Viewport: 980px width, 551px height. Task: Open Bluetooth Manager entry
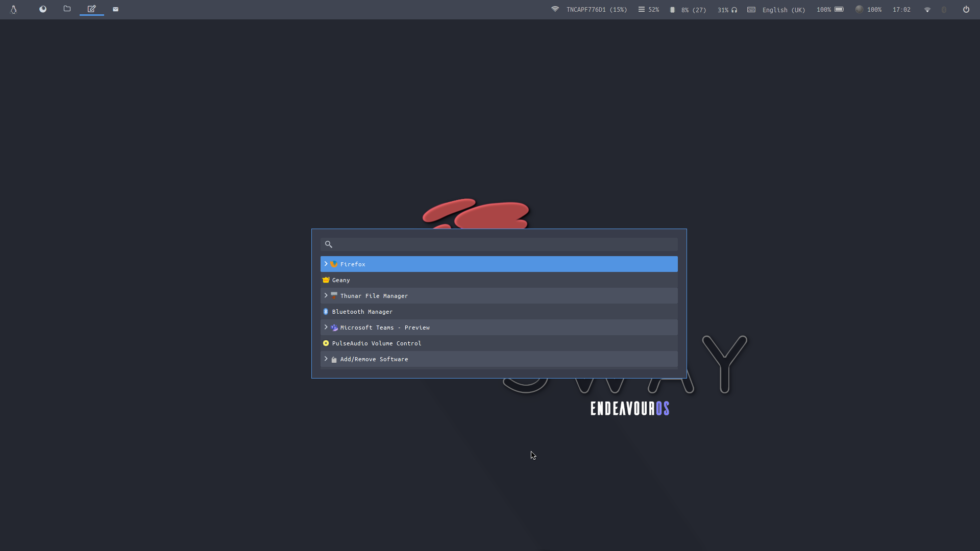[x=499, y=312]
